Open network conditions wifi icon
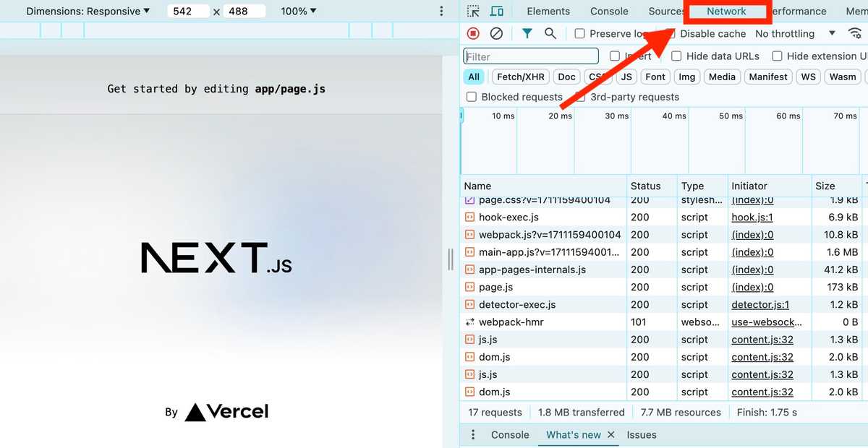The image size is (868, 448). coord(854,33)
